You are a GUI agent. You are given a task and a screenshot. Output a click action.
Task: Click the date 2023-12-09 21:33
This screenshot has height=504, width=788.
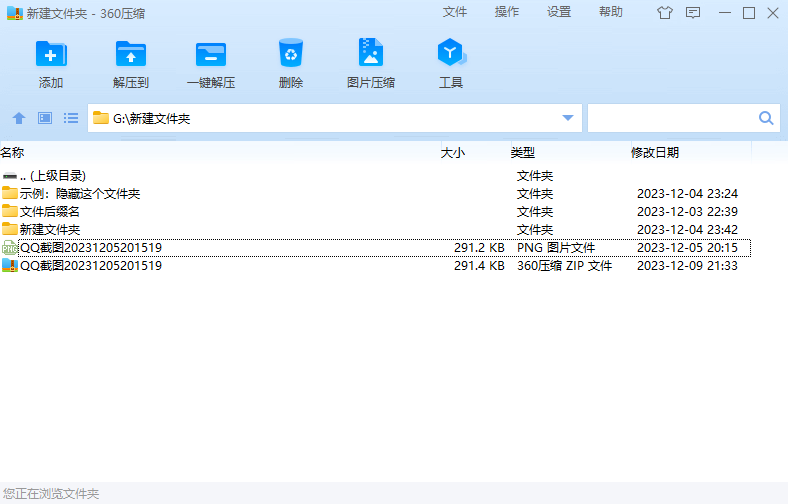(687, 266)
